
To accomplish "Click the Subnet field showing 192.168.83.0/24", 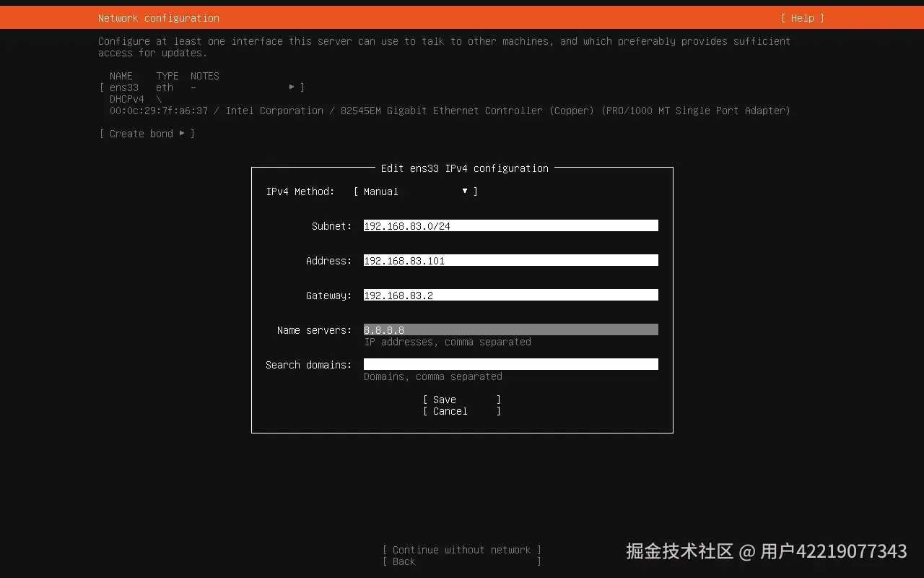I will [510, 225].
